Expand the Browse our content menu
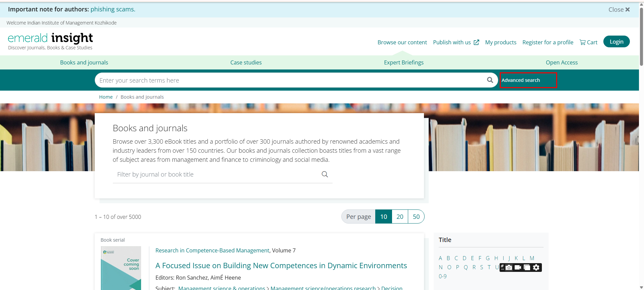644x290 pixels. click(402, 42)
